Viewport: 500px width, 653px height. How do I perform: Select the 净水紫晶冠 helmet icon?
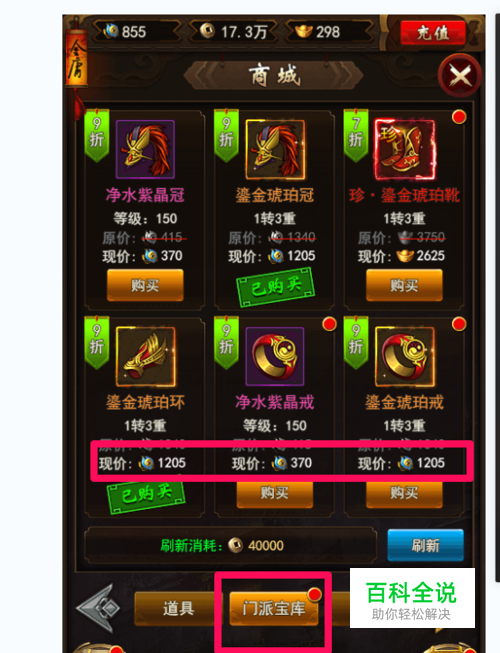[x=145, y=149]
